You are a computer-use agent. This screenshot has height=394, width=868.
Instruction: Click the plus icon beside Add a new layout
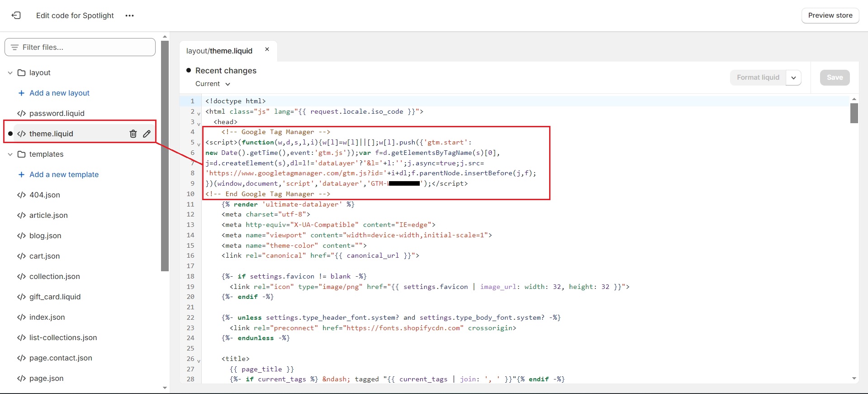(21, 93)
